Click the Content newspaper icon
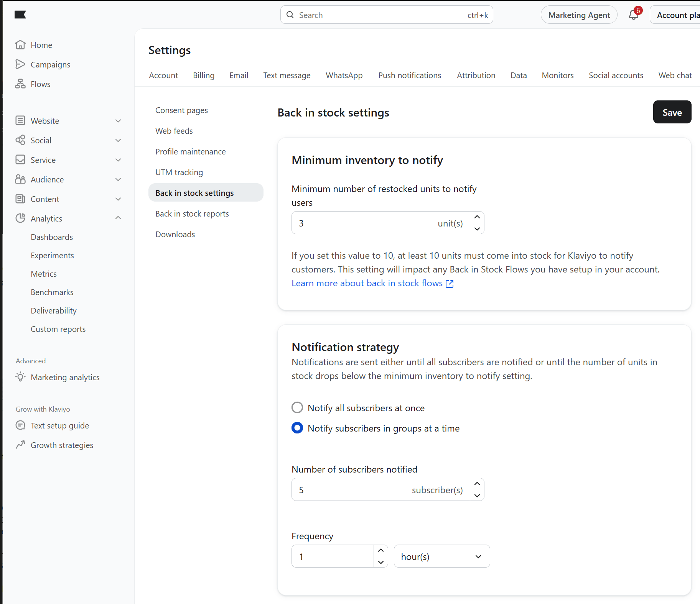This screenshot has width=700, height=604. pos(20,199)
